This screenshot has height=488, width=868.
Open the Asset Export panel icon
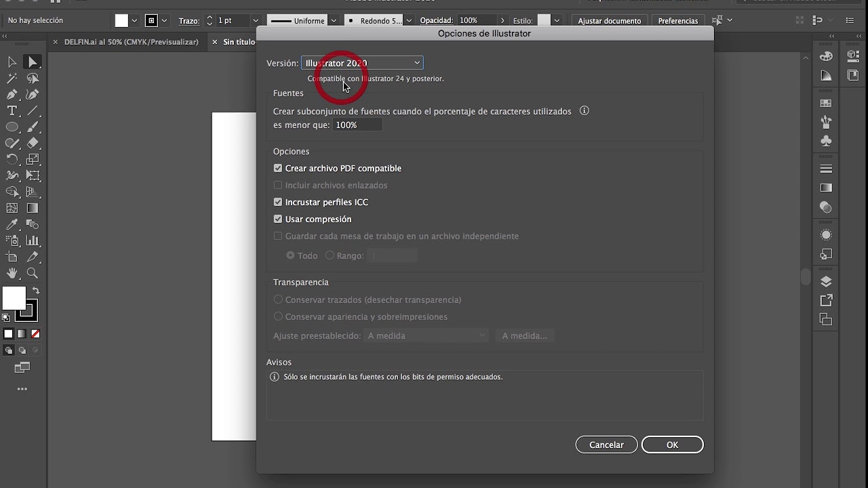826,300
